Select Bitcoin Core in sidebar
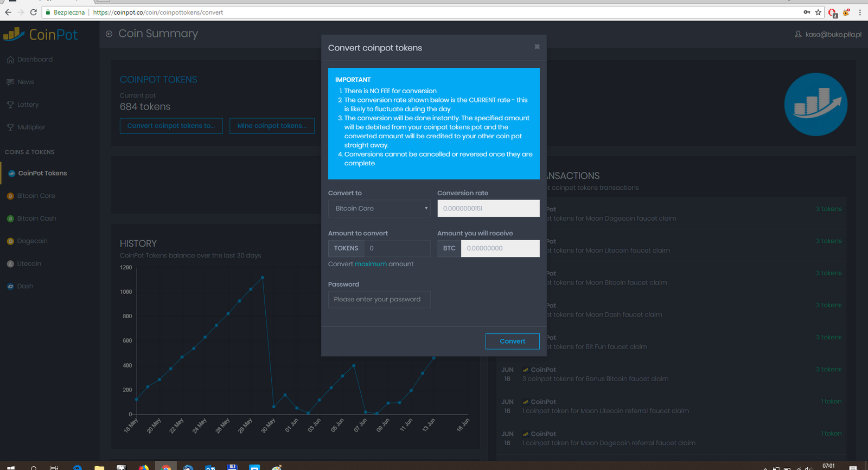This screenshot has width=868, height=470. coord(36,196)
